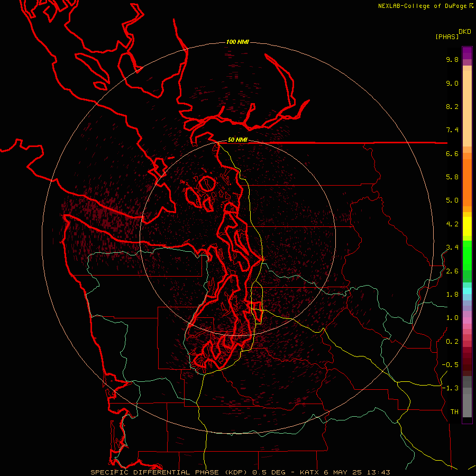Click the -1.3 legend value
The width and height of the screenshot is (476, 476).
[x=450, y=388]
